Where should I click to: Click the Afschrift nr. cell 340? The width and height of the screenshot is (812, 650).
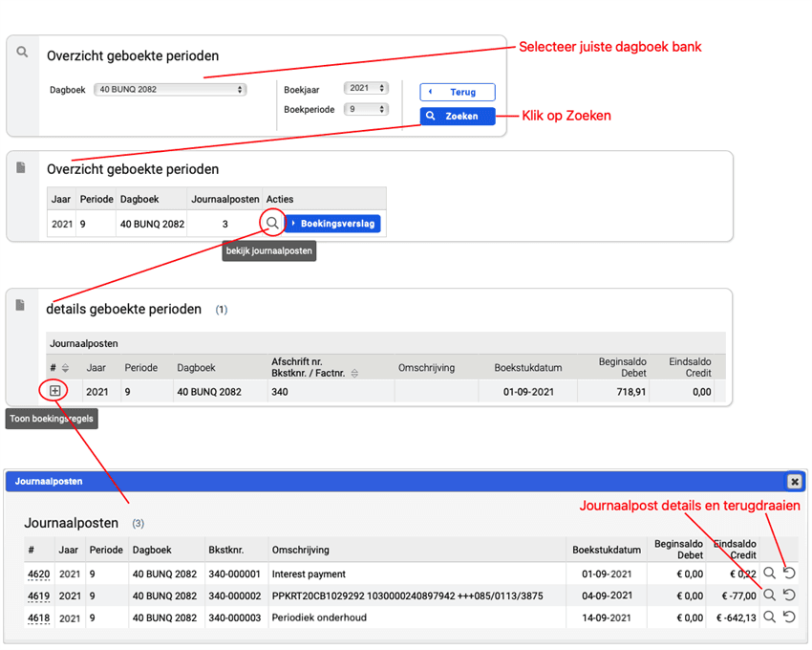click(280, 392)
